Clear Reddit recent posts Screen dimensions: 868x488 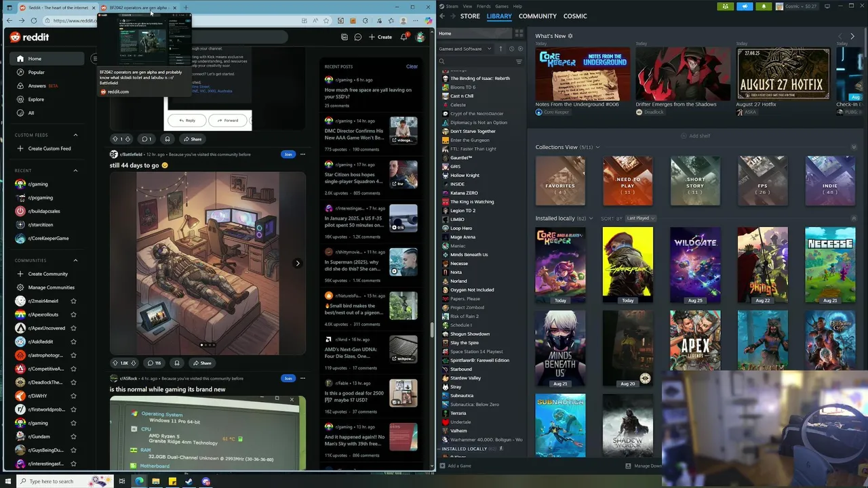412,66
